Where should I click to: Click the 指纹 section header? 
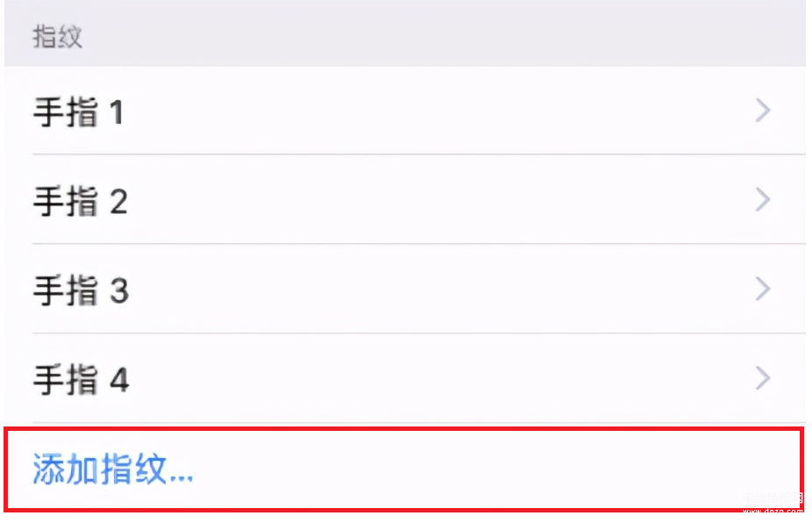coord(58,37)
